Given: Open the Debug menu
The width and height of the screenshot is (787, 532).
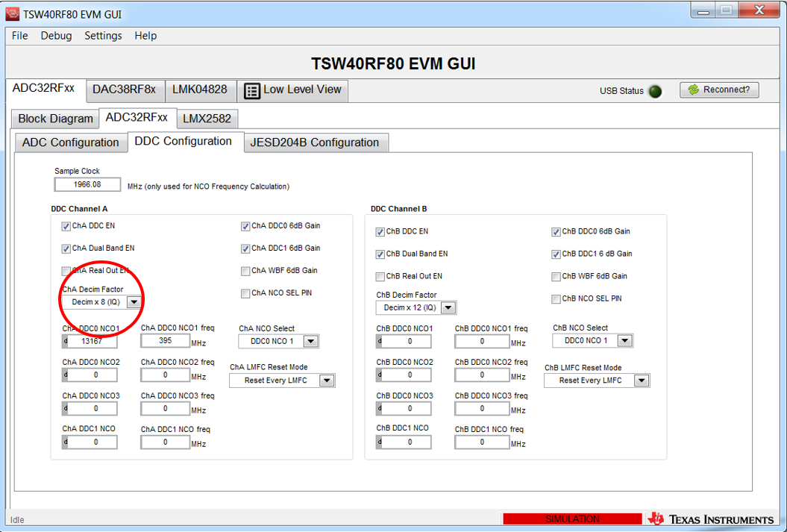Looking at the screenshot, I should coord(56,36).
